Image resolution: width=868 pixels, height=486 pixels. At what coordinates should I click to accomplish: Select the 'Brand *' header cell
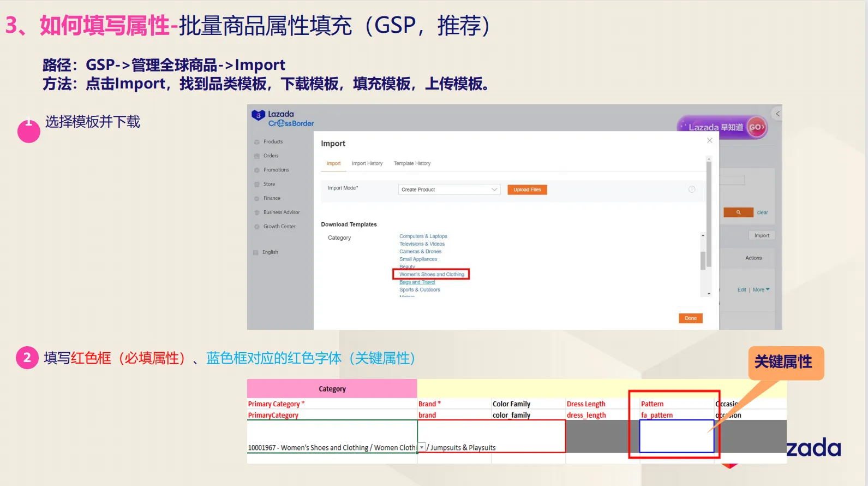pos(454,404)
